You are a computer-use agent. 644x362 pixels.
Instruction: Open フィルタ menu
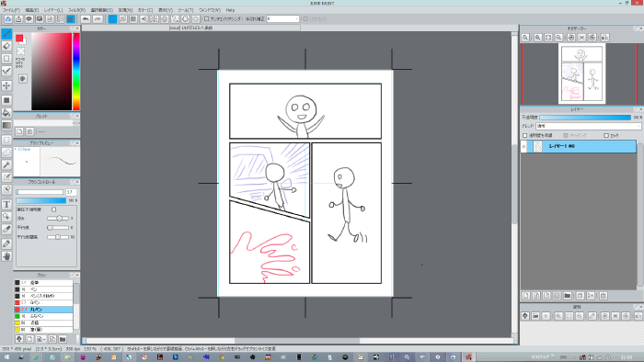pyautogui.click(x=76, y=10)
